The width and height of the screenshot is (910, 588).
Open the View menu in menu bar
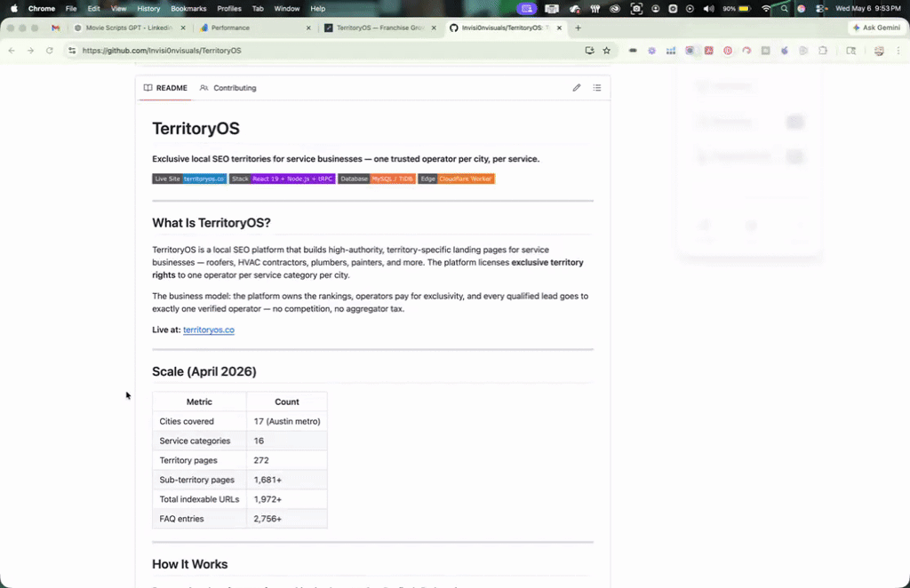point(118,9)
